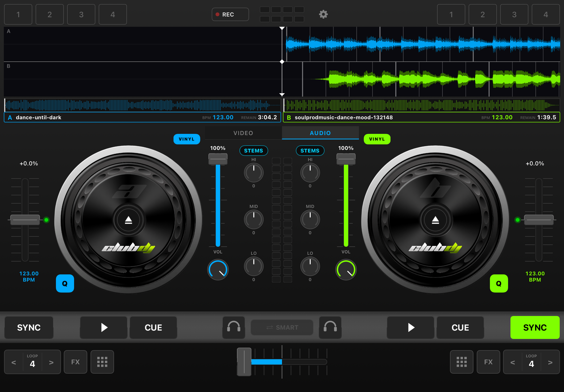This screenshot has width=564, height=392.
Task: Click deck B LO EQ knob
Action: click(310, 266)
